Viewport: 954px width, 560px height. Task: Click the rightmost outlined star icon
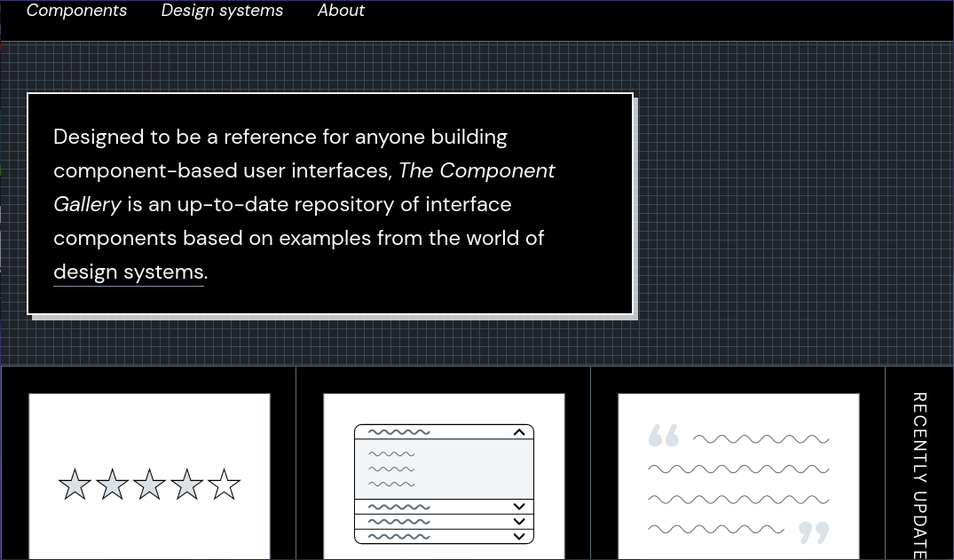coord(224,484)
